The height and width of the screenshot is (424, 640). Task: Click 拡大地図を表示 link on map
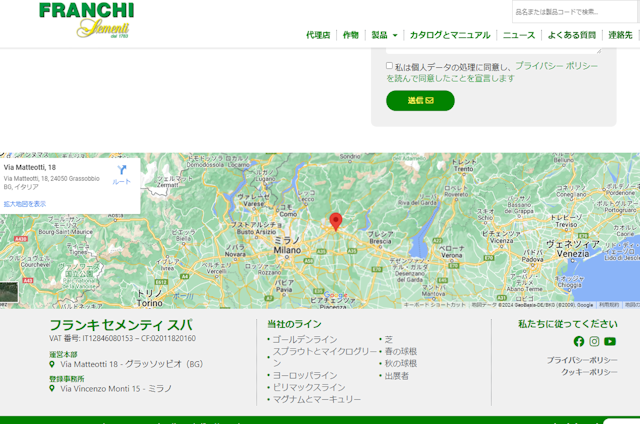(24, 204)
